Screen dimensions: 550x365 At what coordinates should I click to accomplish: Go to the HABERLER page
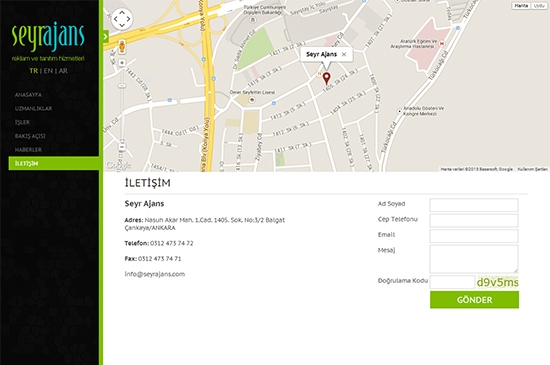point(28,150)
